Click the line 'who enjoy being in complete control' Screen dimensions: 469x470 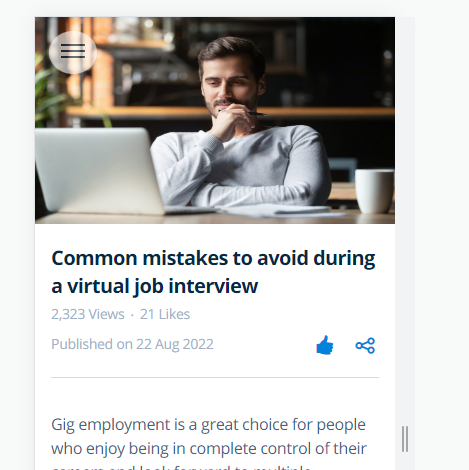click(209, 449)
